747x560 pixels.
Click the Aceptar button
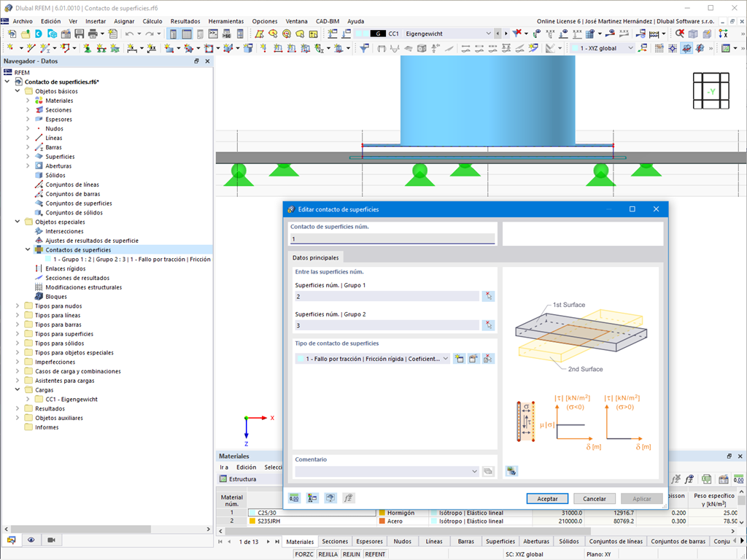pyautogui.click(x=547, y=499)
